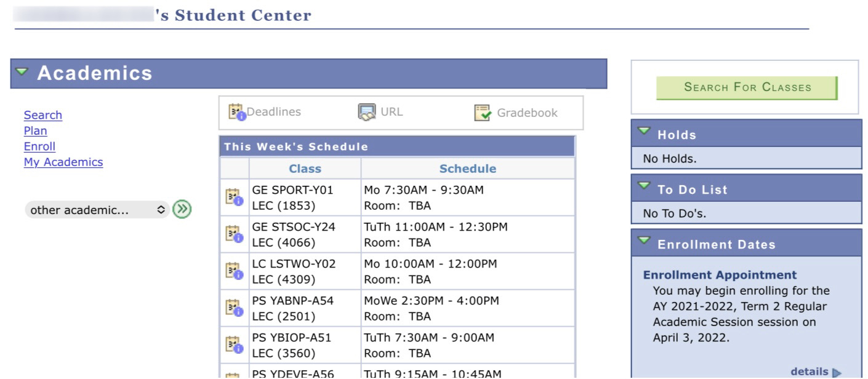Open the Gradebook icon
This screenshot has height=379, width=868.
[483, 113]
